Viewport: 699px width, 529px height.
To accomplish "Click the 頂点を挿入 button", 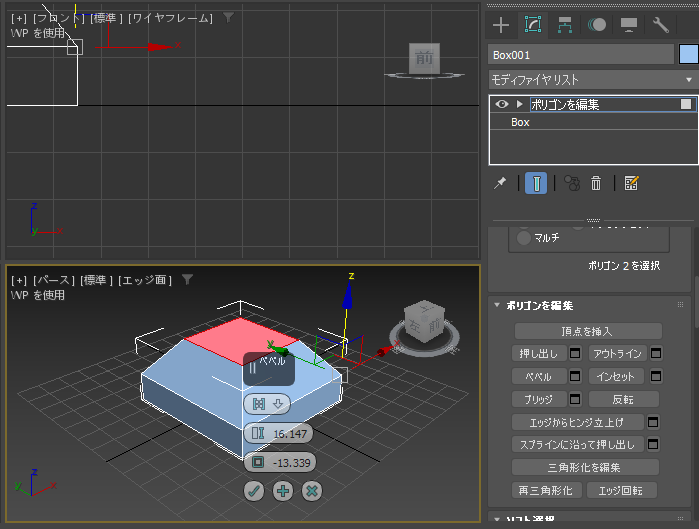I will 588,331.
